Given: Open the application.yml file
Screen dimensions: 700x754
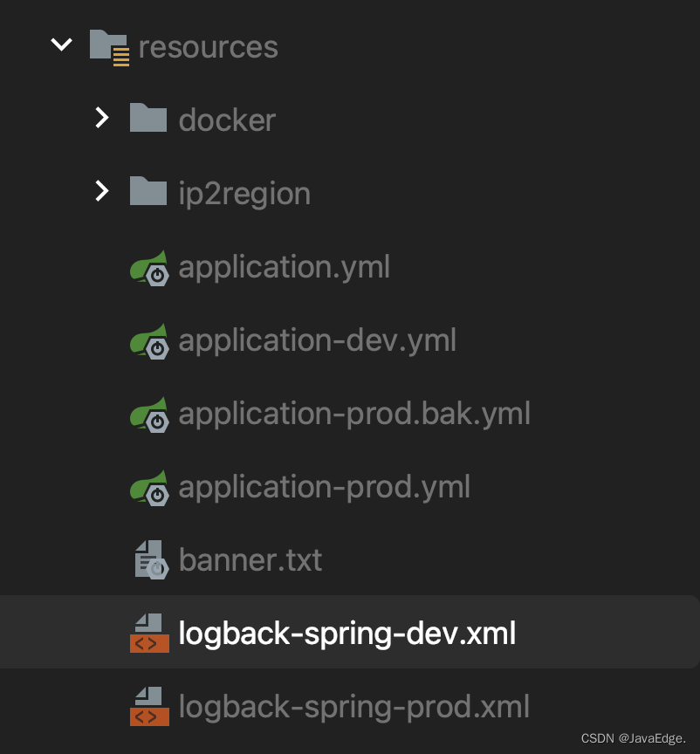Looking at the screenshot, I should [284, 267].
